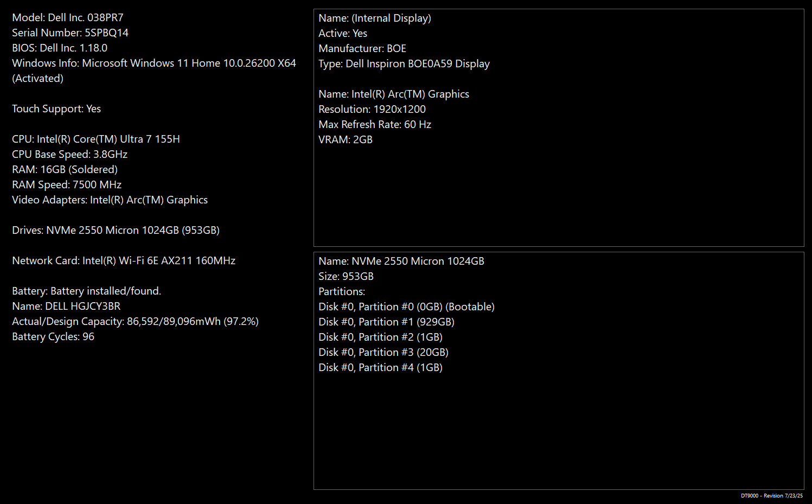This screenshot has width=812, height=504.
Task: Select the Active: Yes display line
Action: pos(343,33)
